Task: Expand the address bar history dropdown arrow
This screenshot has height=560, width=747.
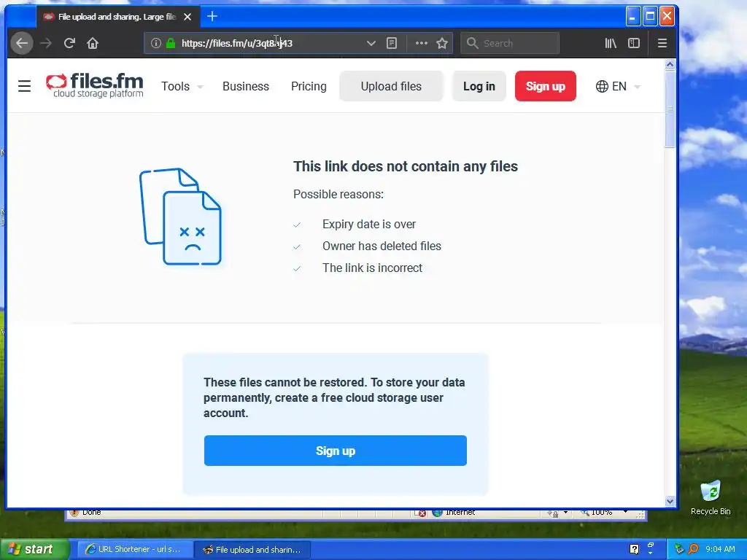Action: click(371, 43)
